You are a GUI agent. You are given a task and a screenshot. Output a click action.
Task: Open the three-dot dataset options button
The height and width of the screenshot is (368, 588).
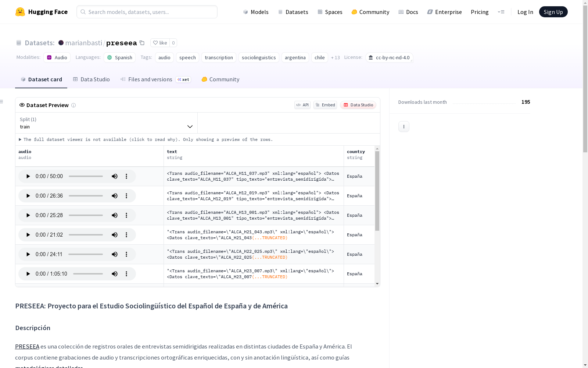[404, 127]
